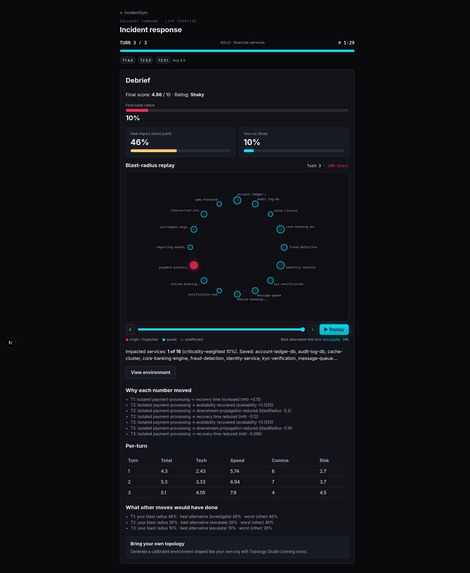
Task: Go back via the IncidentGym link
Action: 133,13
